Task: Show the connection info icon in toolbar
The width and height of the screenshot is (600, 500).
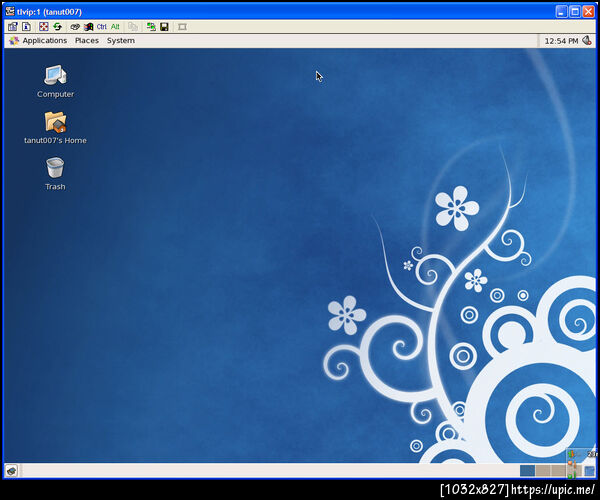Action: [26, 27]
